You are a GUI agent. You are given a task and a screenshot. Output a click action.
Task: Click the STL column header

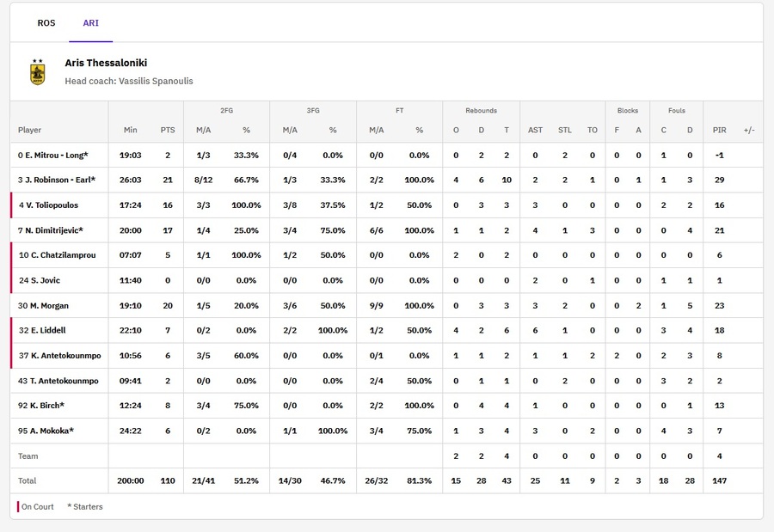(x=565, y=130)
